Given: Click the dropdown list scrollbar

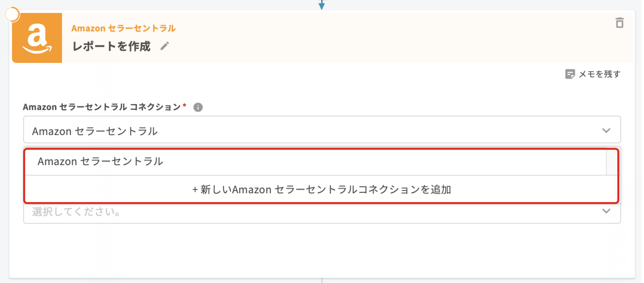Looking at the screenshot, I should coord(612,162).
